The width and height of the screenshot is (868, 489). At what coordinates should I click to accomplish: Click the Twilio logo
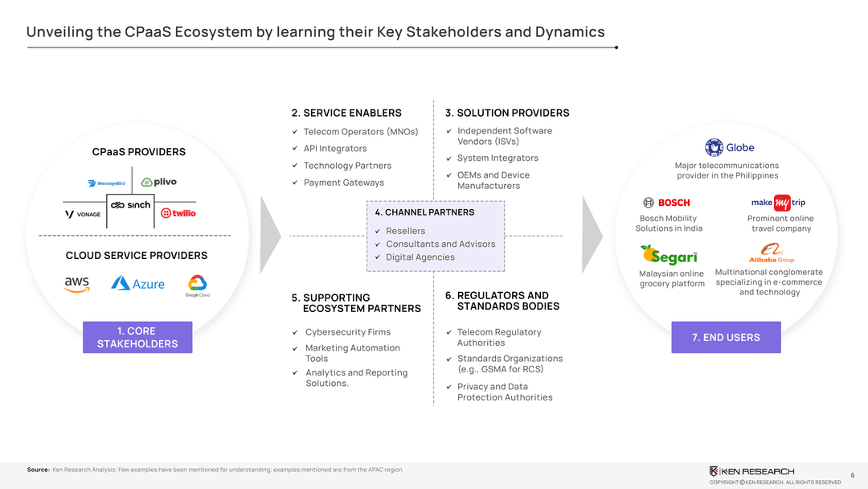tap(178, 212)
